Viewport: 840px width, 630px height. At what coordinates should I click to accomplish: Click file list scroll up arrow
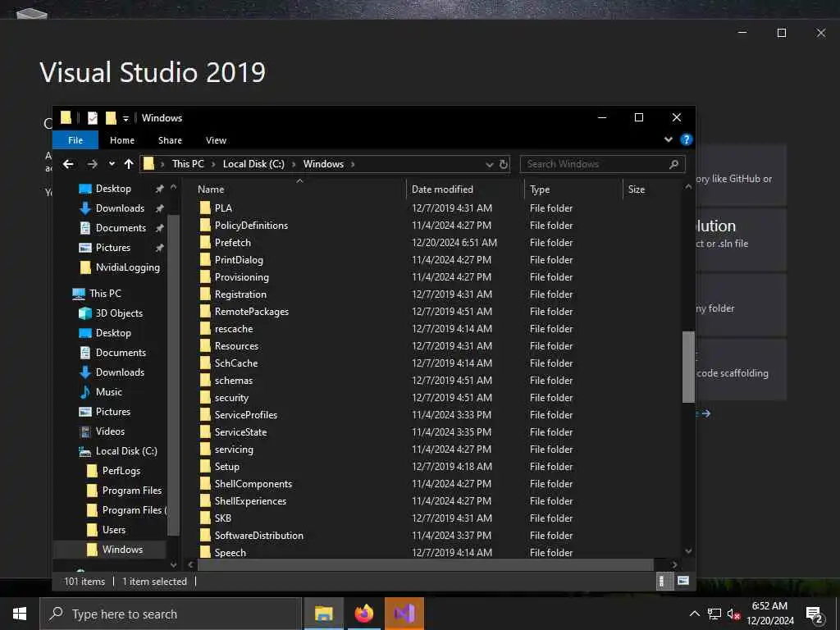coord(688,187)
